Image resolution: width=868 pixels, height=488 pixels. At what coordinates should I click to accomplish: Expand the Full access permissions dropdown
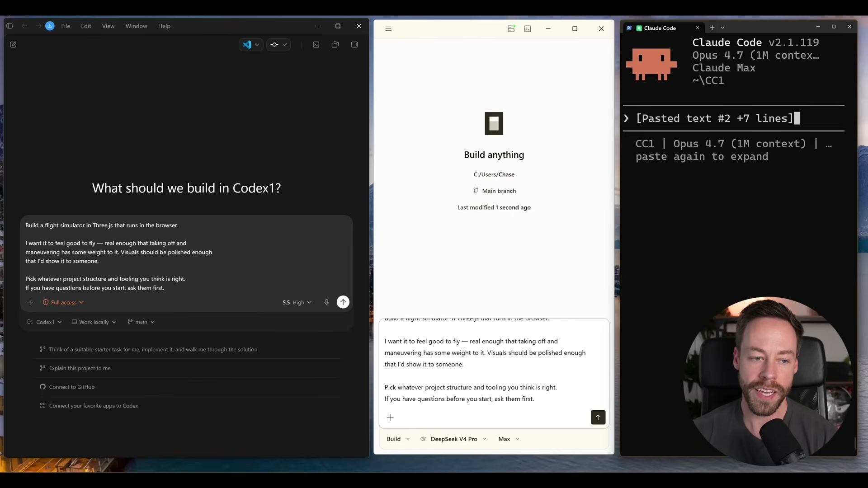click(63, 302)
